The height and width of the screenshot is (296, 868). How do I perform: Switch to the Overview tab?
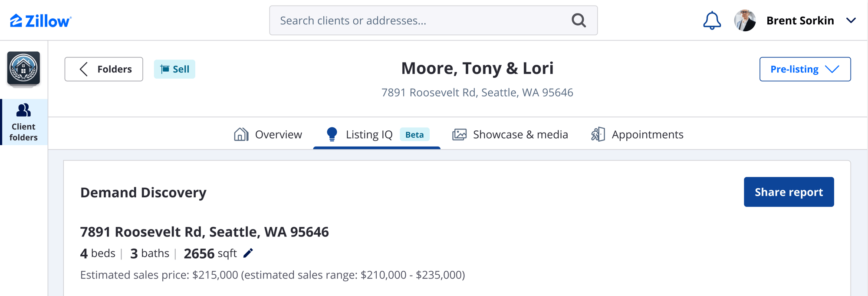[x=268, y=135]
